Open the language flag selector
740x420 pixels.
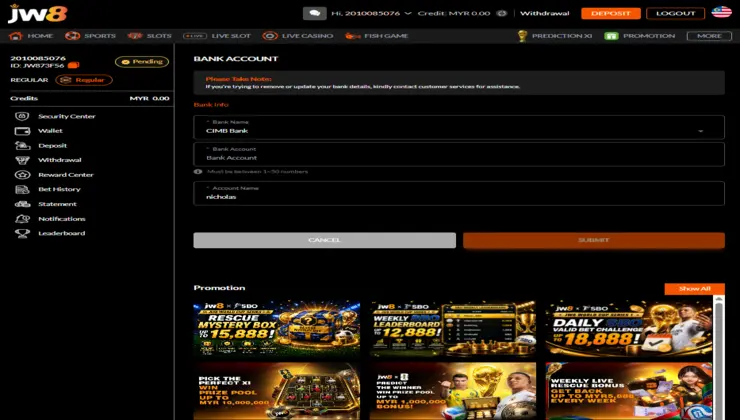[x=721, y=12]
